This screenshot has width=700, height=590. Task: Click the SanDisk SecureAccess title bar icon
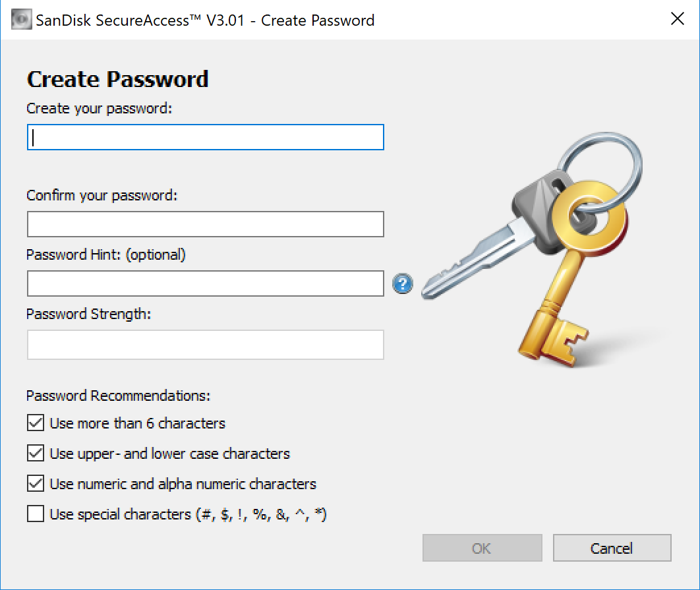[20, 20]
